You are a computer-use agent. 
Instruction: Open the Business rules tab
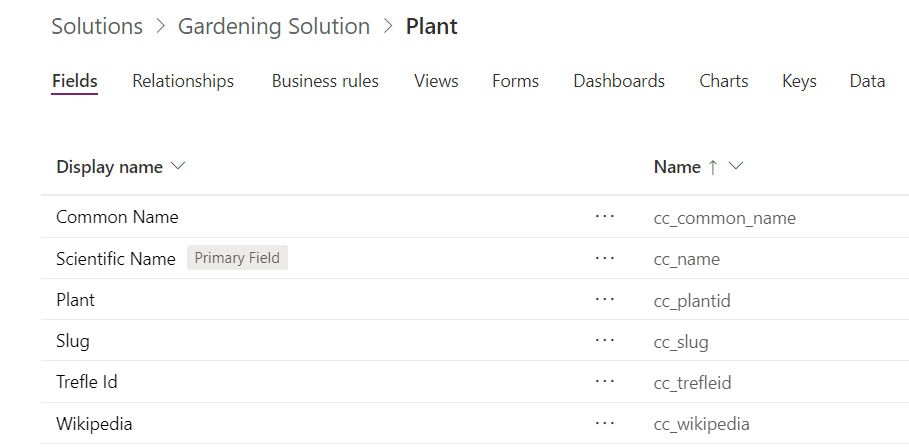[325, 81]
